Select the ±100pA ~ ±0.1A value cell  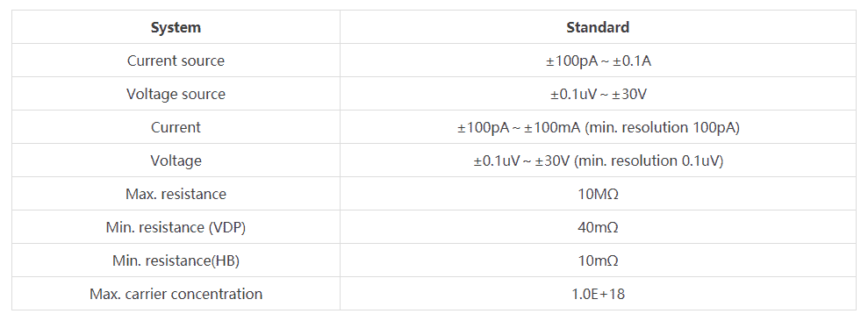(598, 61)
